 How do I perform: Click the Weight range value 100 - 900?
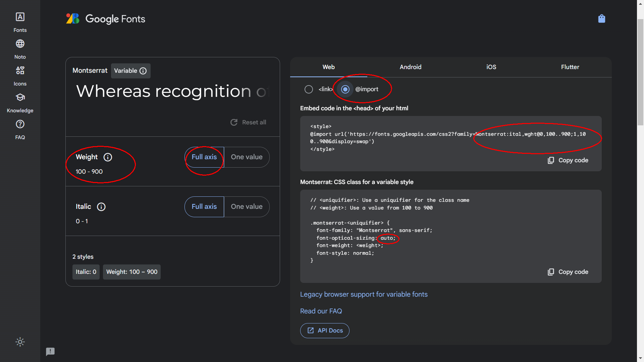tap(89, 172)
